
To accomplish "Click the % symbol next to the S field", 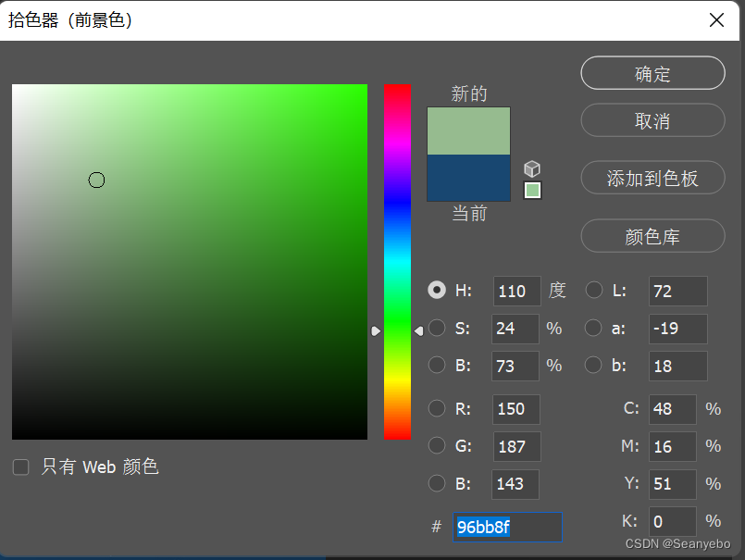I will pyautogui.click(x=554, y=329).
